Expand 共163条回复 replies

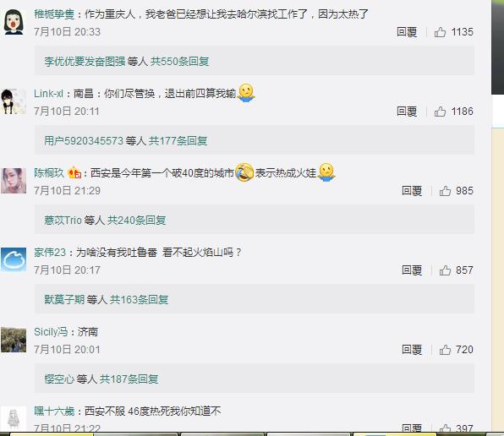(140, 299)
